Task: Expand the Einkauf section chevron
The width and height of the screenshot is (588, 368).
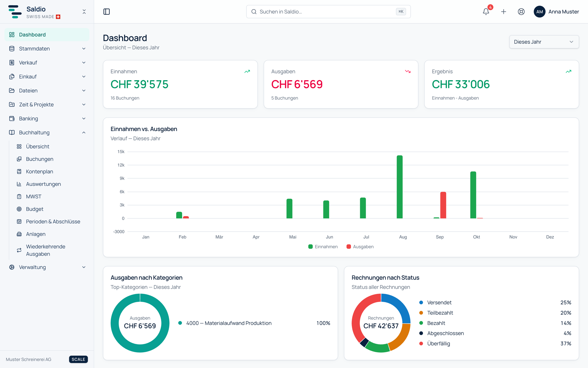Action: coord(84,77)
